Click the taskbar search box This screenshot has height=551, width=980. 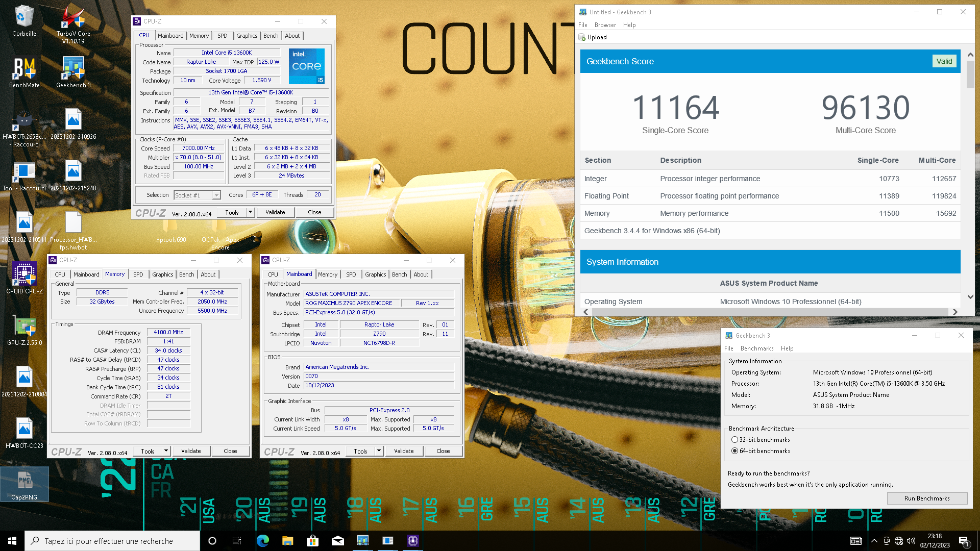coord(112,541)
